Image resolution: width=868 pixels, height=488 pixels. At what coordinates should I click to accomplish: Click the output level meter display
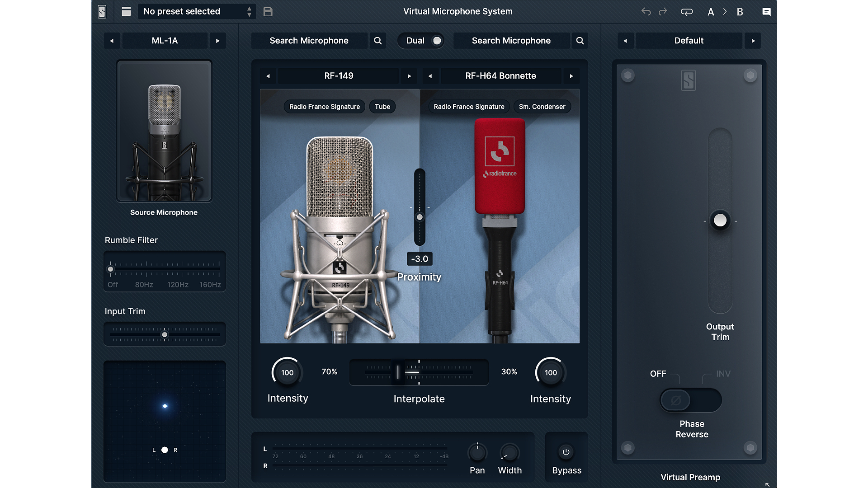coord(357,457)
